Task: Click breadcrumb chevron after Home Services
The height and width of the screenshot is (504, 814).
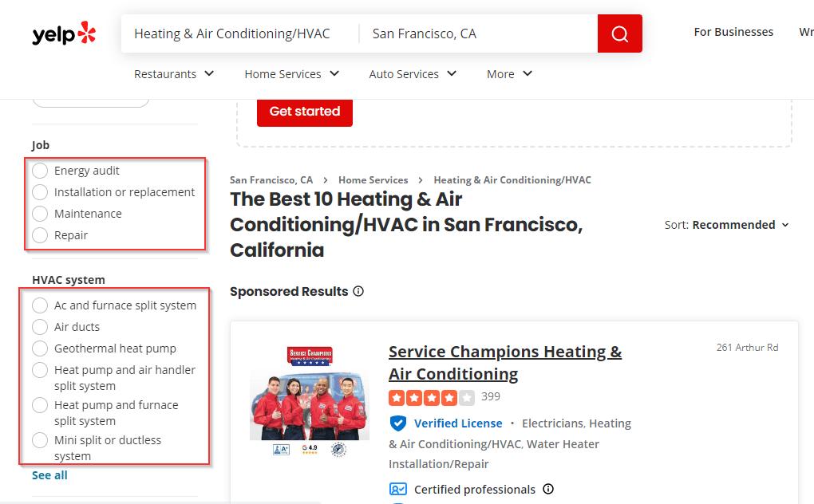Action: [x=421, y=180]
